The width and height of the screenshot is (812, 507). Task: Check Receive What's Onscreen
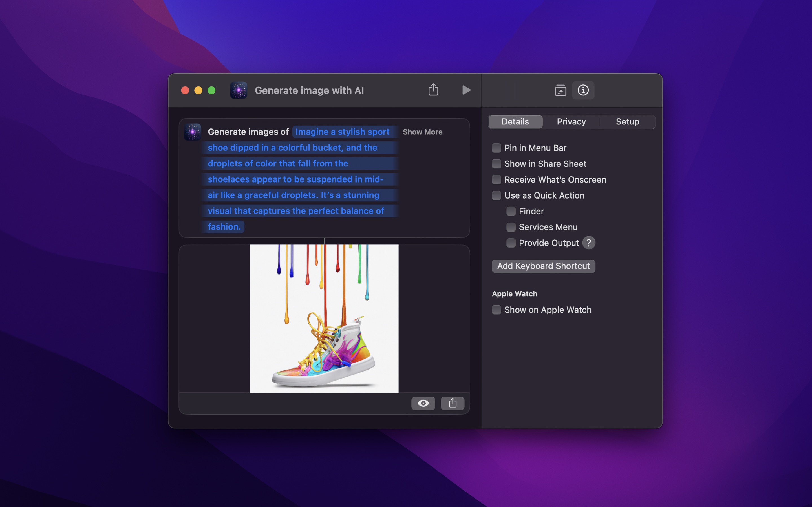496,179
